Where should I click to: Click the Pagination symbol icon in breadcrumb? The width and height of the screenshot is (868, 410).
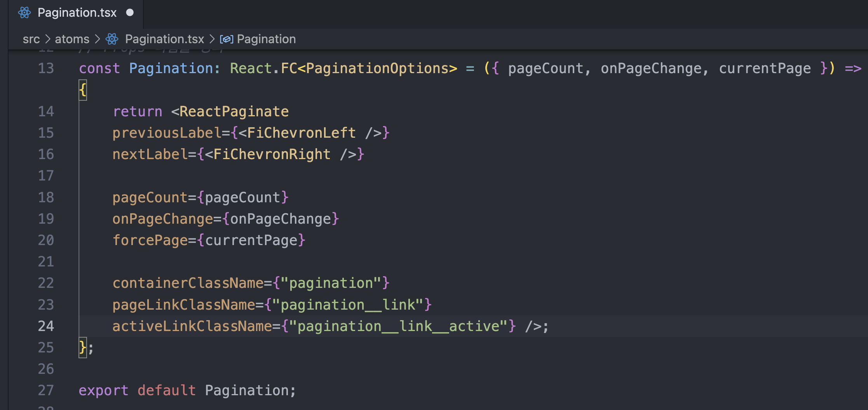point(227,39)
